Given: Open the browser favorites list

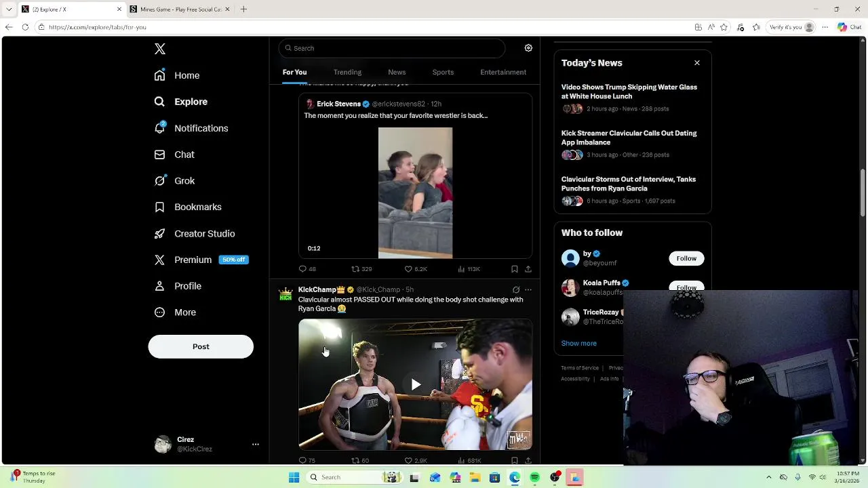Looking at the screenshot, I should (x=755, y=27).
